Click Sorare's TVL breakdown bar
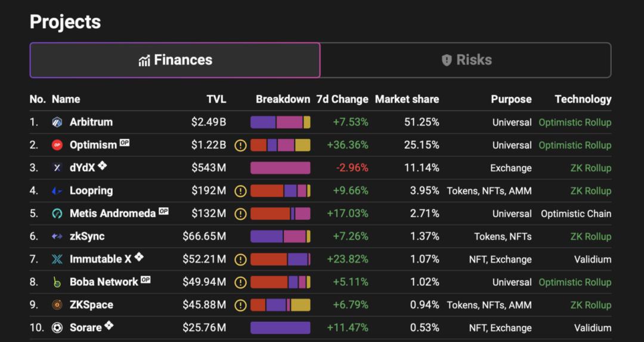Viewport: 644px width, 342px height. [280, 328]
